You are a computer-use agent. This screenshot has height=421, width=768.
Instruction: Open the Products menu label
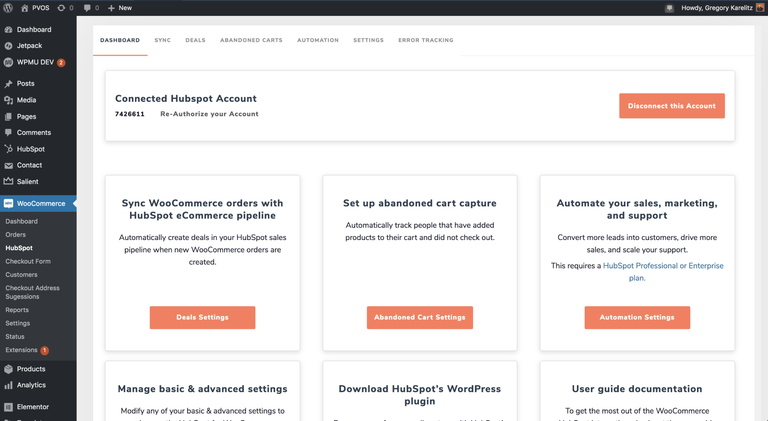[x=31, y=369]
